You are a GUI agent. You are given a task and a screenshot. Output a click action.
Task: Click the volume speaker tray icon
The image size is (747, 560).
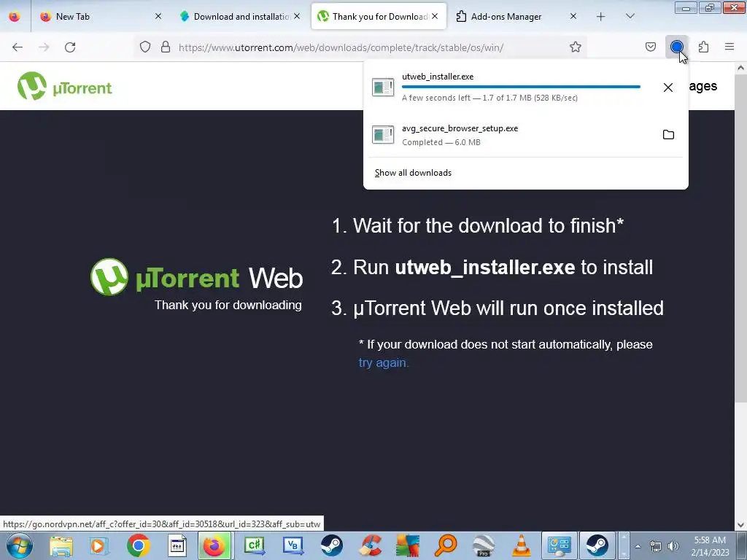[673, 546]
